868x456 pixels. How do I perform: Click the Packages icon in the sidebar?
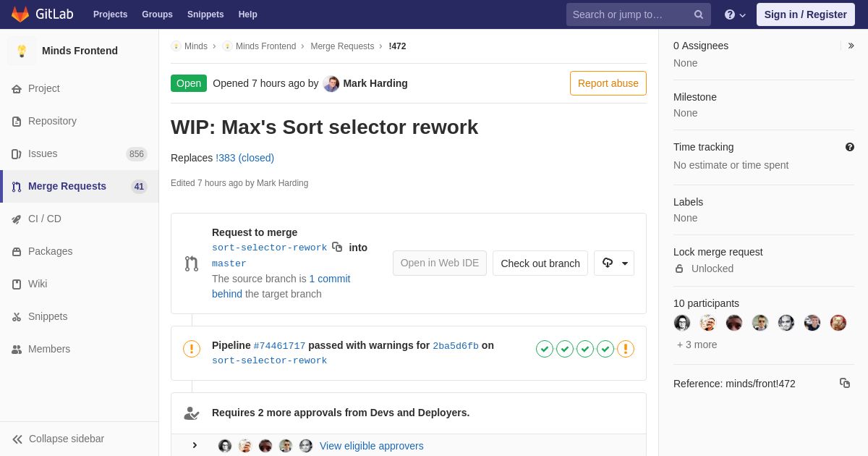[17, 252]
